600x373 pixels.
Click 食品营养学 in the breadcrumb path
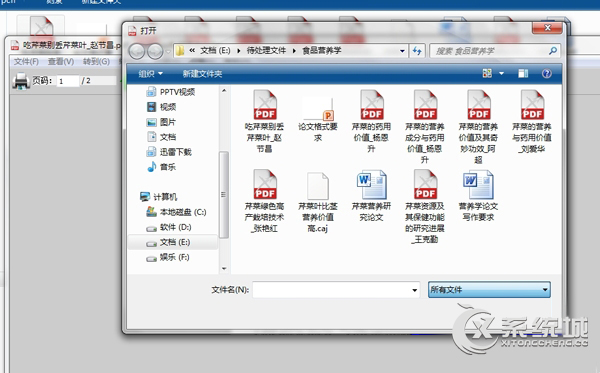tap(322, 50)
